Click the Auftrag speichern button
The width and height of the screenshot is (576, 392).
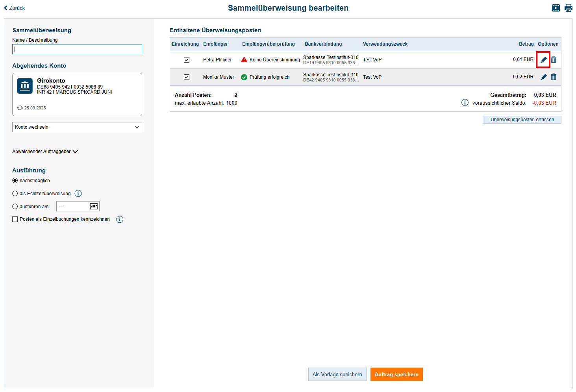point(396,374)
